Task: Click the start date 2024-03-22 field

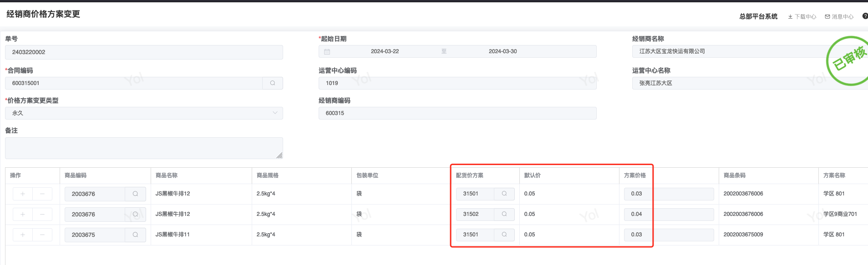Action: (385, 51)
